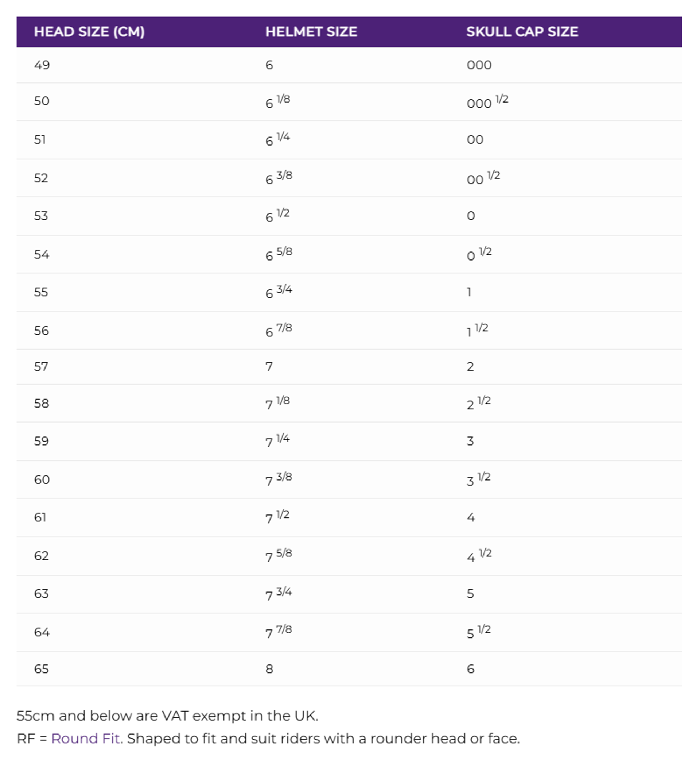Image resolution: width=700 pixels, height=767 pixels.
Task: Click the HELMET SIZE column header
Action: pyautogui.click(x=311, y=32)
